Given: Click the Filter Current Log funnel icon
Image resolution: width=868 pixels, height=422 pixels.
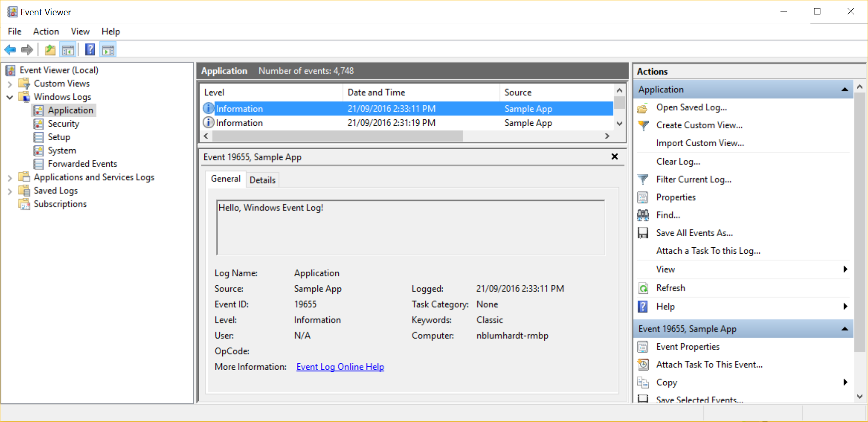Looking at the screenshot, I should [643, 179].
